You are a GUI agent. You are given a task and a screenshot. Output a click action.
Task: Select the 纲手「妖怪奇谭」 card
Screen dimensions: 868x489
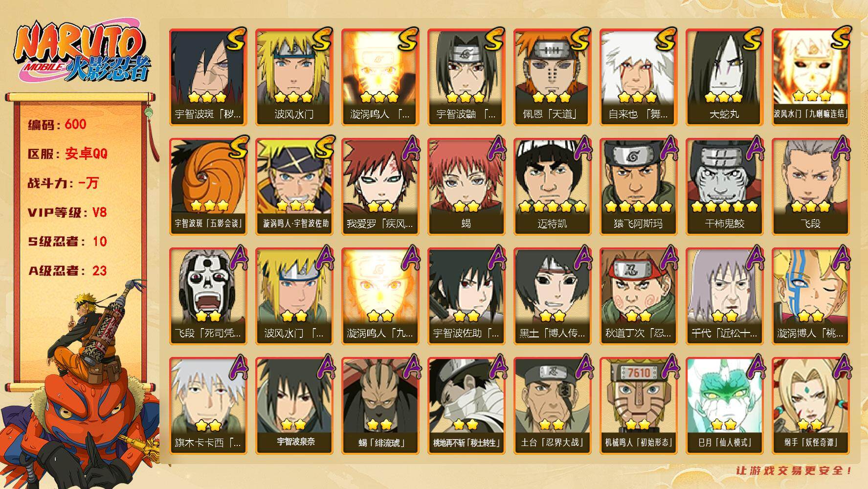(x=810, y=405)
